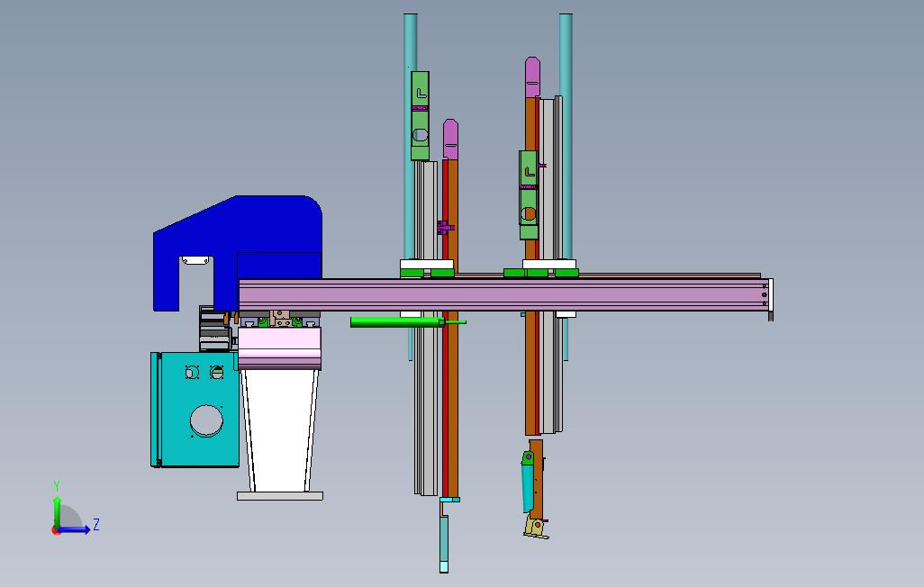Image resolution: width=924 pixels, height=587 pixels.
Task: Select the left teal vertical guide rod
Action: pos(410,136)
